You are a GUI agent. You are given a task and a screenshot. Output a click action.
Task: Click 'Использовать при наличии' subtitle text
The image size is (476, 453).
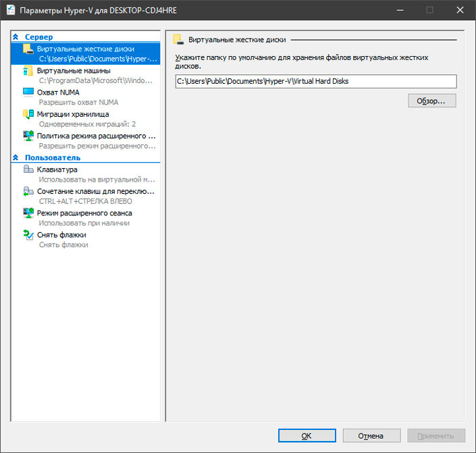(x=84, y=223)
